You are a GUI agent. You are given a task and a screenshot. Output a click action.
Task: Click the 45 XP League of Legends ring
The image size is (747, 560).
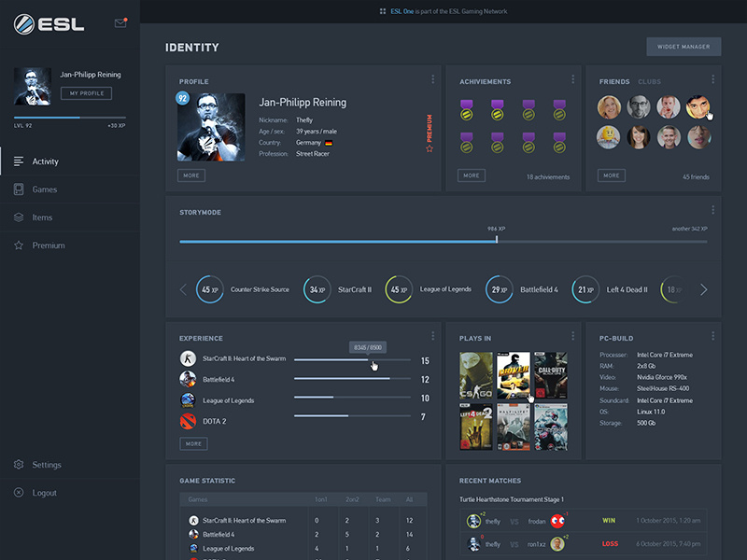[399, 289]
